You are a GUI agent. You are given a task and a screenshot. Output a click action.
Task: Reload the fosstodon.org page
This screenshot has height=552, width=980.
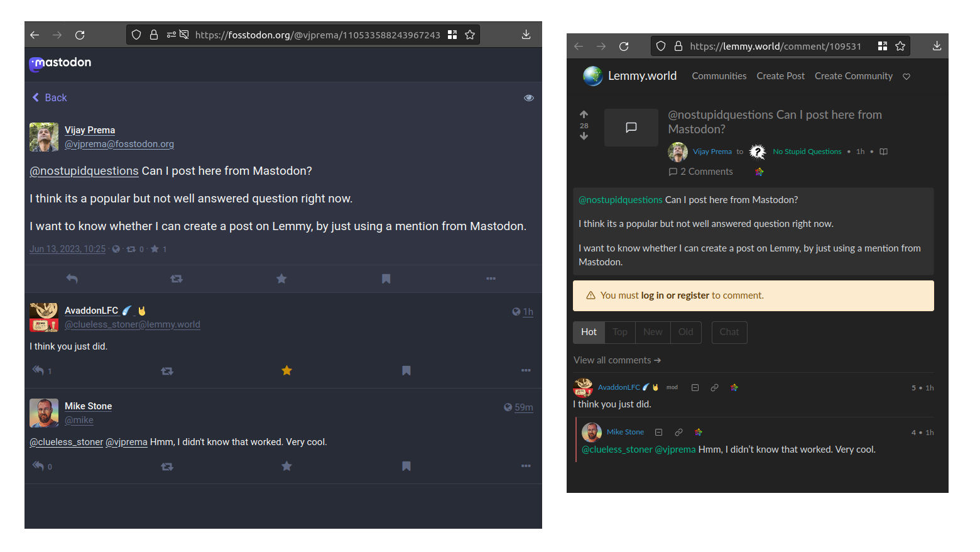coord(80,35)
